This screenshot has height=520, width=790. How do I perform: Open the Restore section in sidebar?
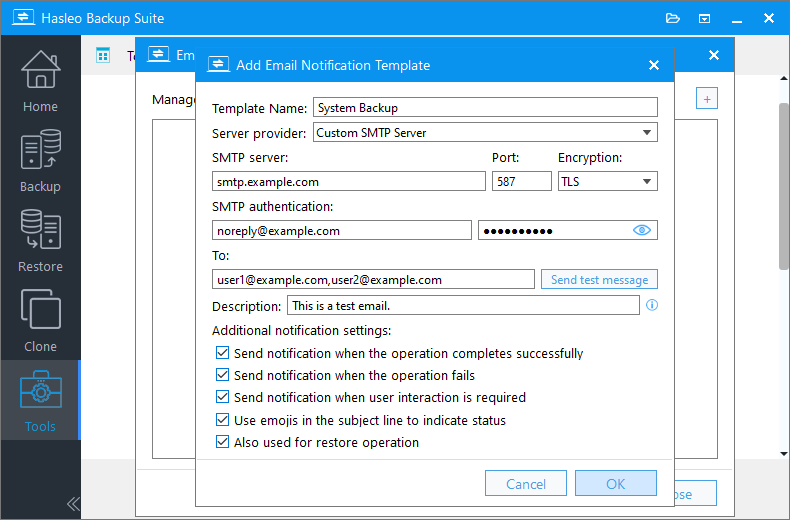click(x=40, y=240)
